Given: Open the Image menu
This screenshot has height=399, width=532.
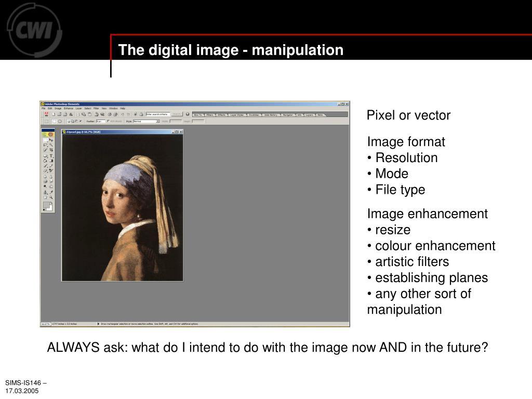Looking at the screenshot, I should click(x=58, y=108).
